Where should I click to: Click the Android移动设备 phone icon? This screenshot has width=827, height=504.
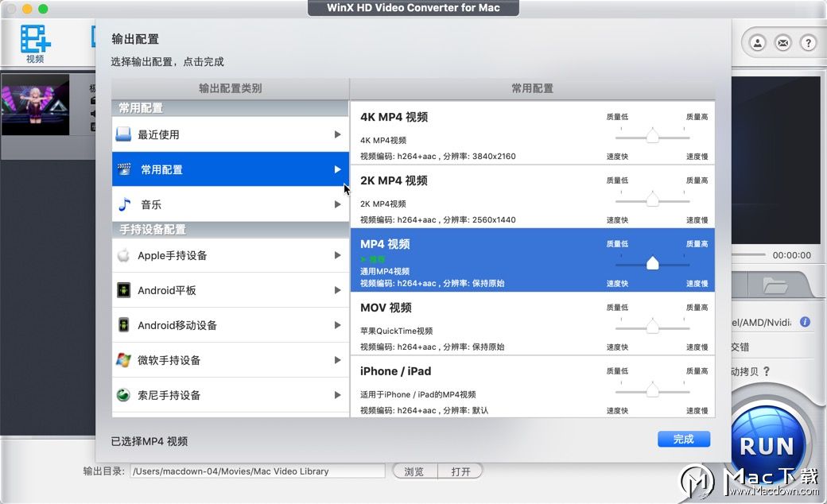pyautogui.click(x=123, y=325)
